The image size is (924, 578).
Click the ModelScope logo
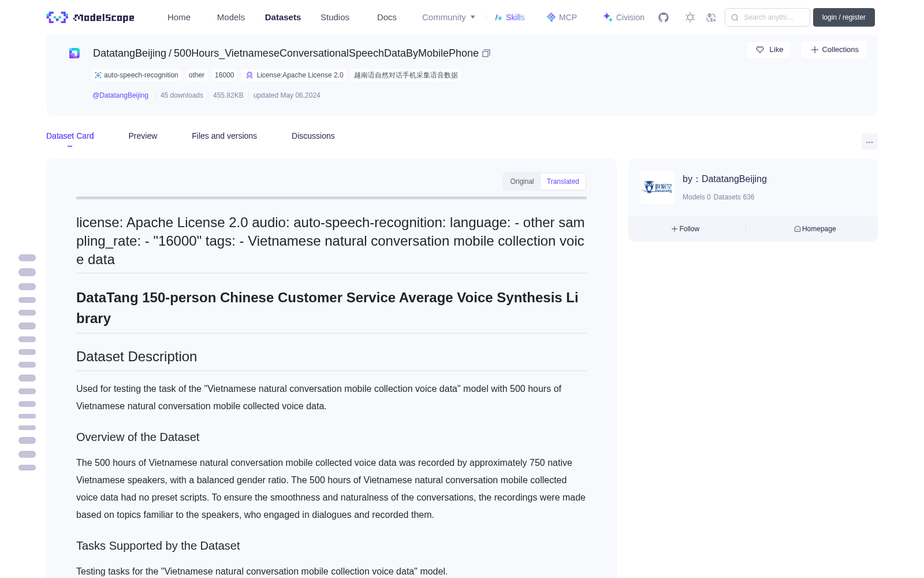(x=90, y=17)
